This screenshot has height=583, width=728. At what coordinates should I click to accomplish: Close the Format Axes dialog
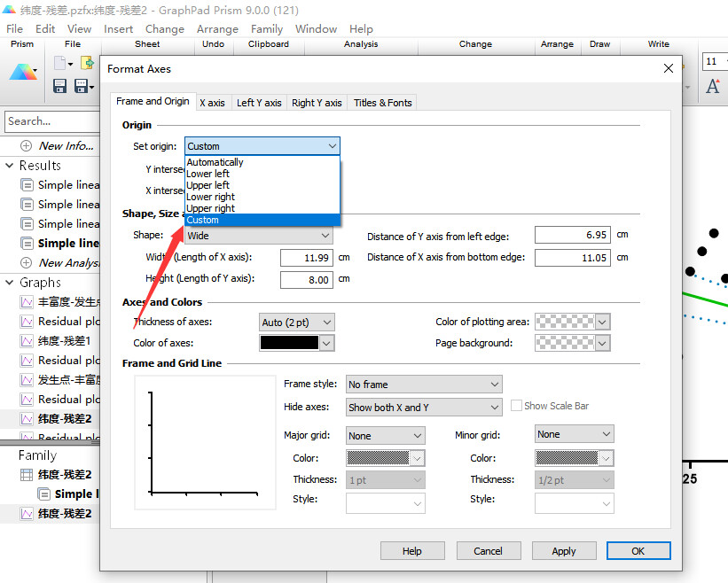click(x=668, y=68)
